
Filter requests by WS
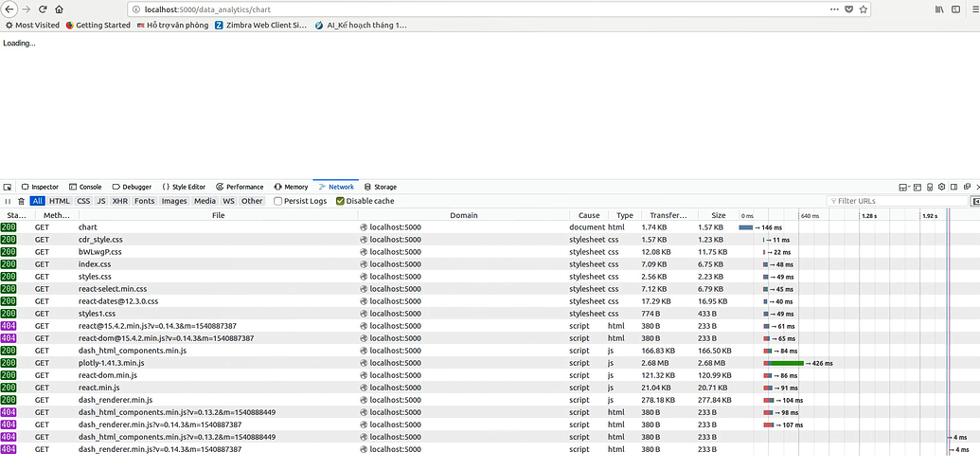(229, 202)
